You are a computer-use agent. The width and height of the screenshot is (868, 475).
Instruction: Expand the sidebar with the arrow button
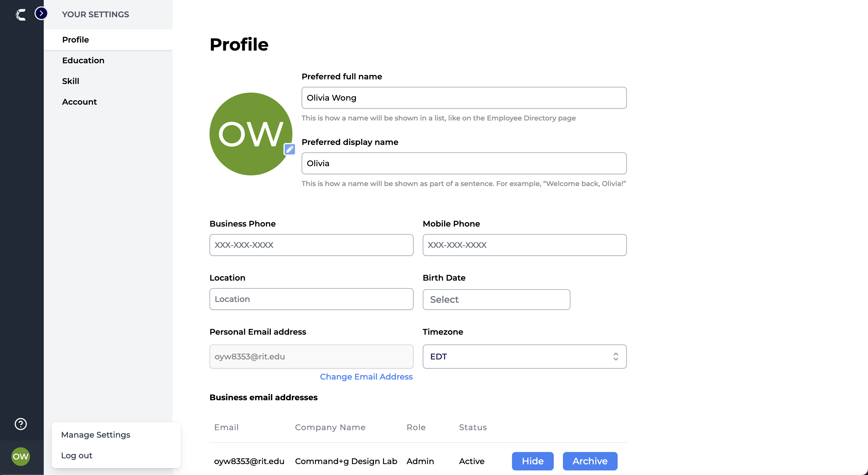(x=41, y=14)
